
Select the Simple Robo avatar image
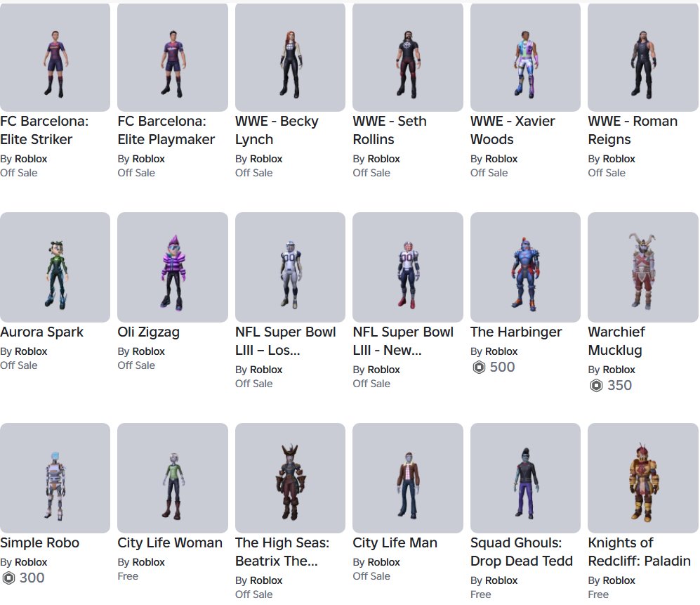[55, 478]
